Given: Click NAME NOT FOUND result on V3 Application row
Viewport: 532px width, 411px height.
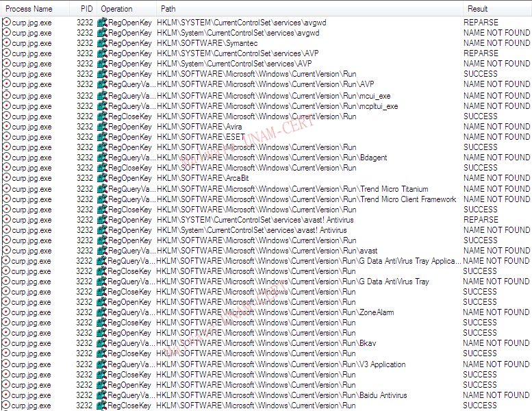Looking at the screenshot, I should [496, 364].
